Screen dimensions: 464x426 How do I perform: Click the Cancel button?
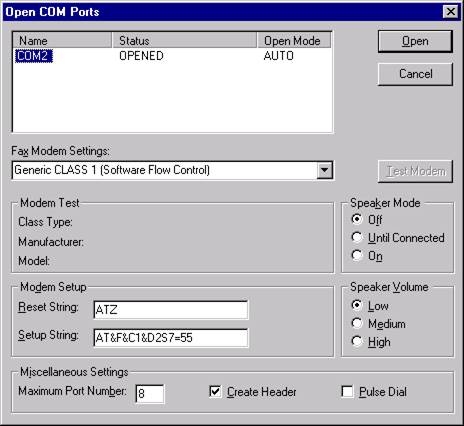[415, 74]
